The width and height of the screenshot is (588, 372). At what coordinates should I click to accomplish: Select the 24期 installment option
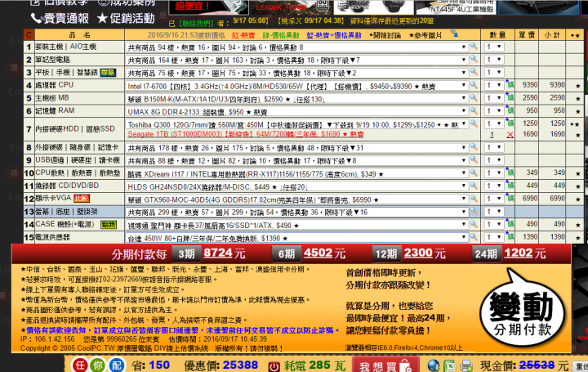click(x=486, y=254)
